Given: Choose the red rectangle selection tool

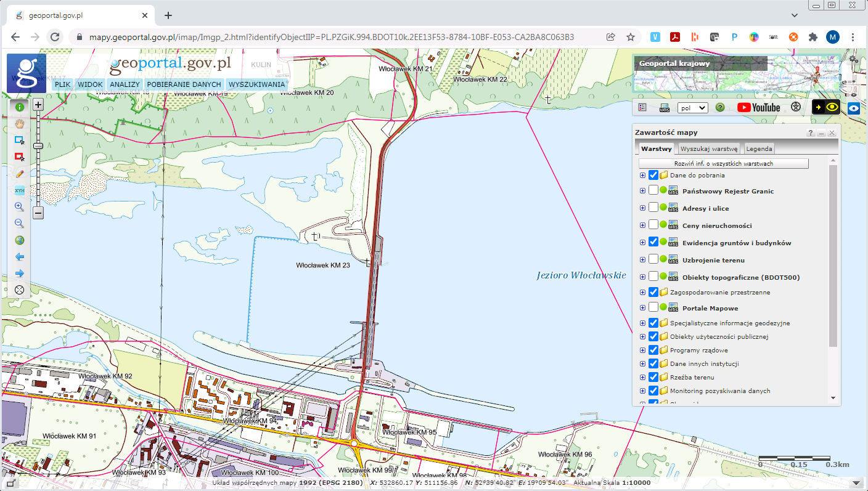Looking at the screenshot, I should (19, 156).
